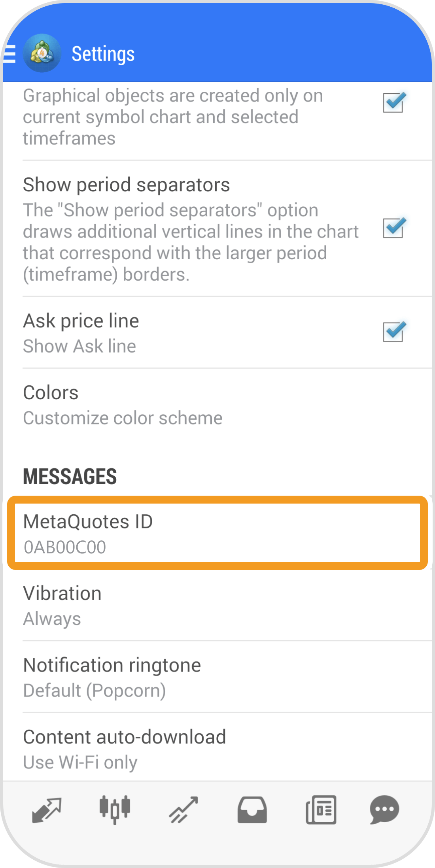
Task: Uncheck the graphical objects creation checkbox
Action: [394, 102]
